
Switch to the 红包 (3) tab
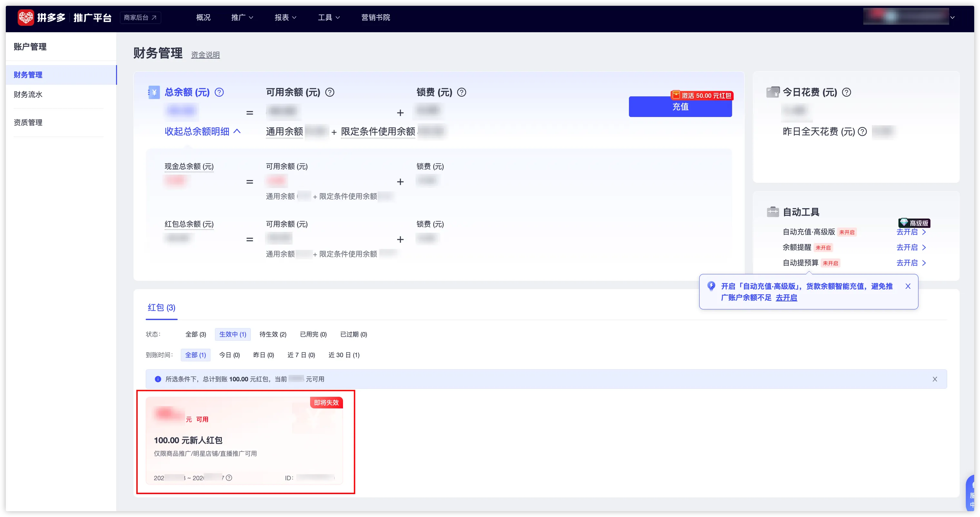tap(161, 307)
